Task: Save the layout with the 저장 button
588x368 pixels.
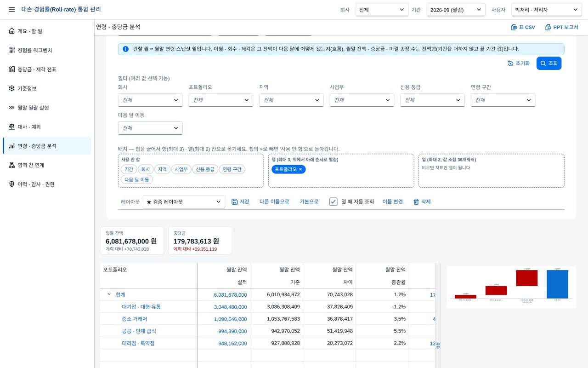Action: pyautogui.click(x=240, y=201)
